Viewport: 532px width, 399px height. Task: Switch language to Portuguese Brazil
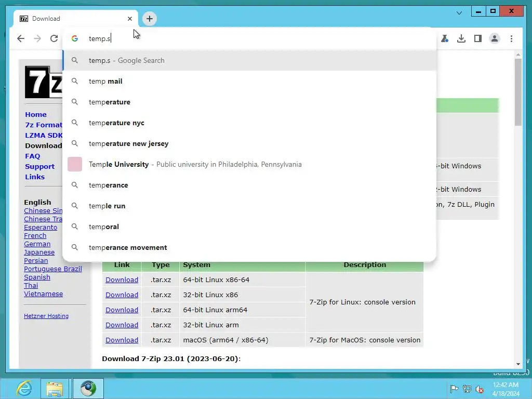pyautogui.click(x=53, y=269)
